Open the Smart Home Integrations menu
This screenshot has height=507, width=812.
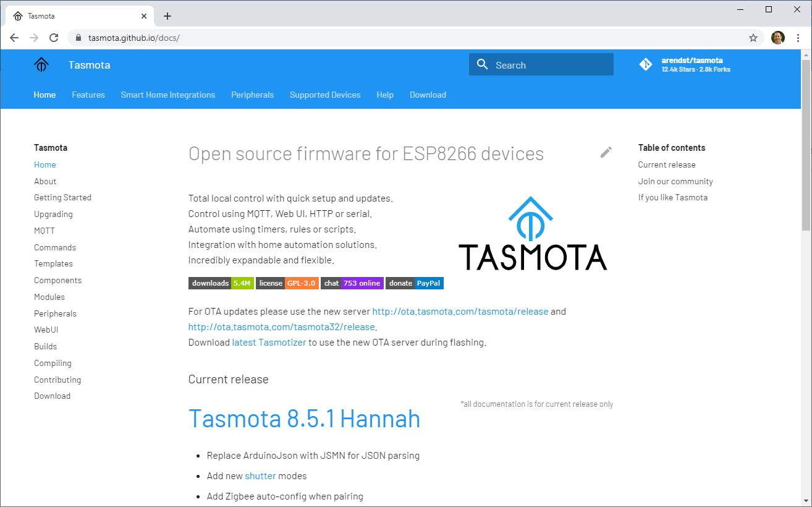click(x=168, y=95)
